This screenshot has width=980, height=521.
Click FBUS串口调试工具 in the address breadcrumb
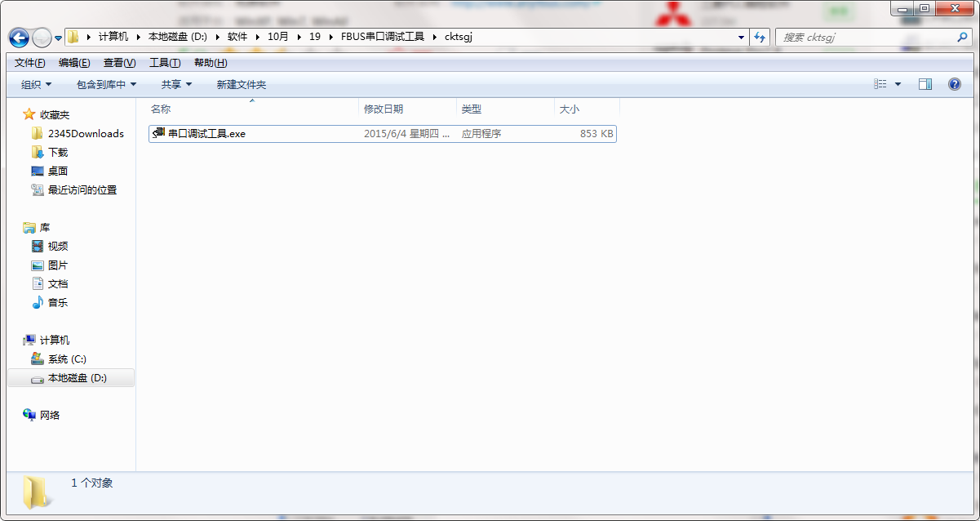pyautogui.click(x=383, y=37)
